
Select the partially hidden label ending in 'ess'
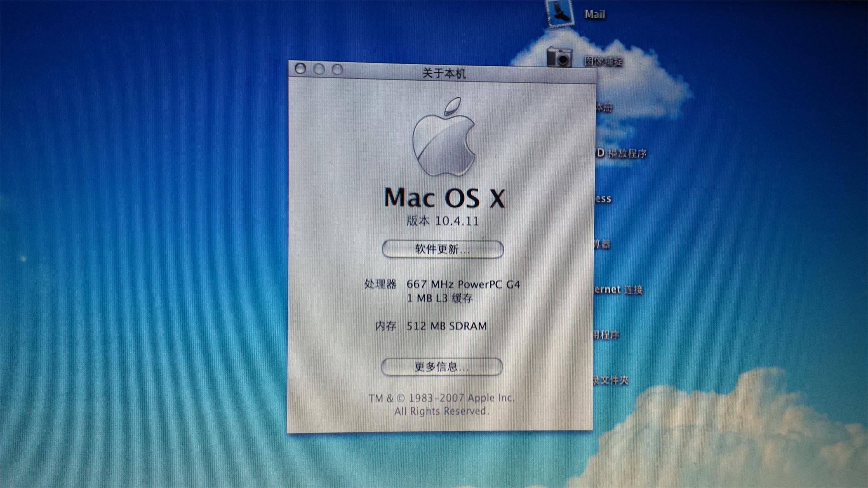click(x=603, y=199)
